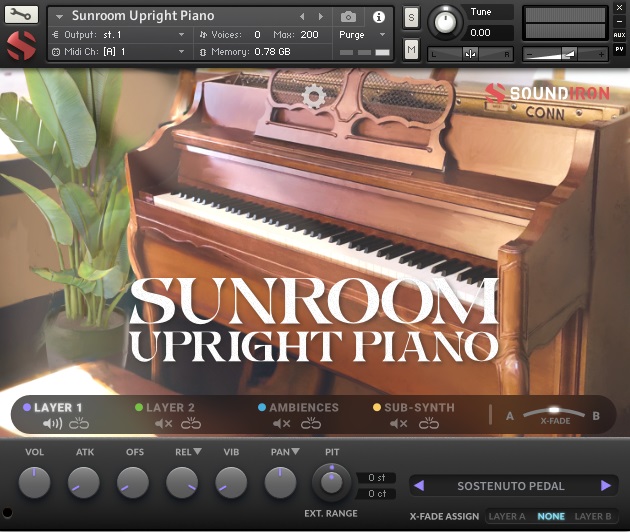Assign X-Fade to Layer B
The width and height of the screenshot is (630, 532).
click(593, 516)
